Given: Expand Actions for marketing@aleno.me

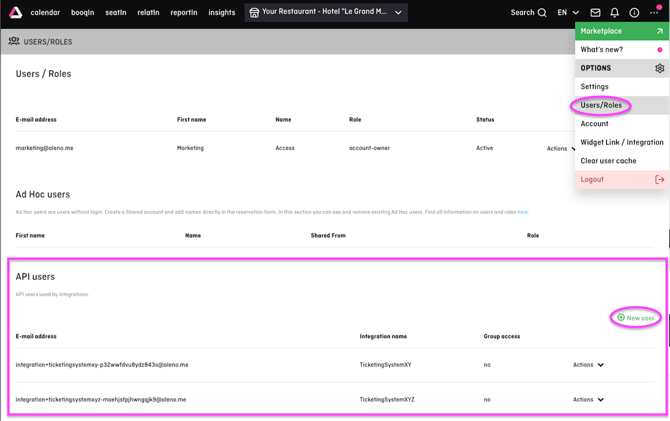Looking at the screenshot, I should tap(561, 148).
